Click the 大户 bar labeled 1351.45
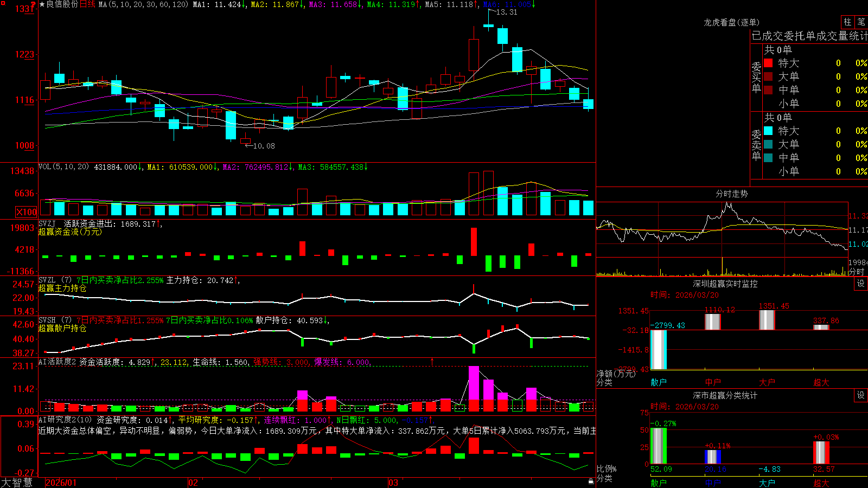Viewport: 868px width, 488px height. [x=767, y=320]
